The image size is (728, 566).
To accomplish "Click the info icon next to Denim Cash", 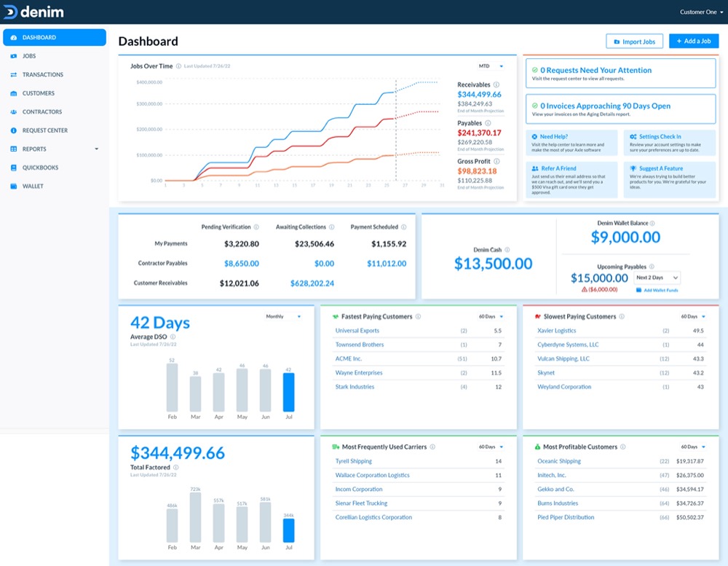I will click(507, 249).
